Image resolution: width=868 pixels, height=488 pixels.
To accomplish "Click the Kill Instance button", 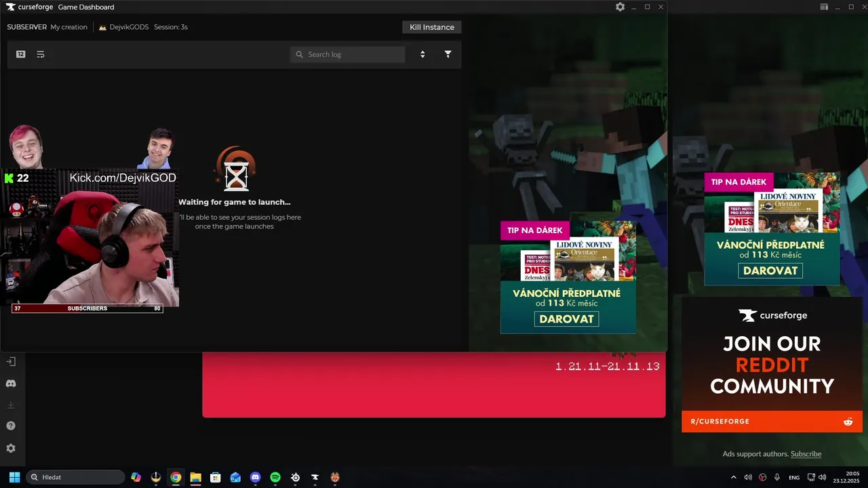I will coord(432,27).
